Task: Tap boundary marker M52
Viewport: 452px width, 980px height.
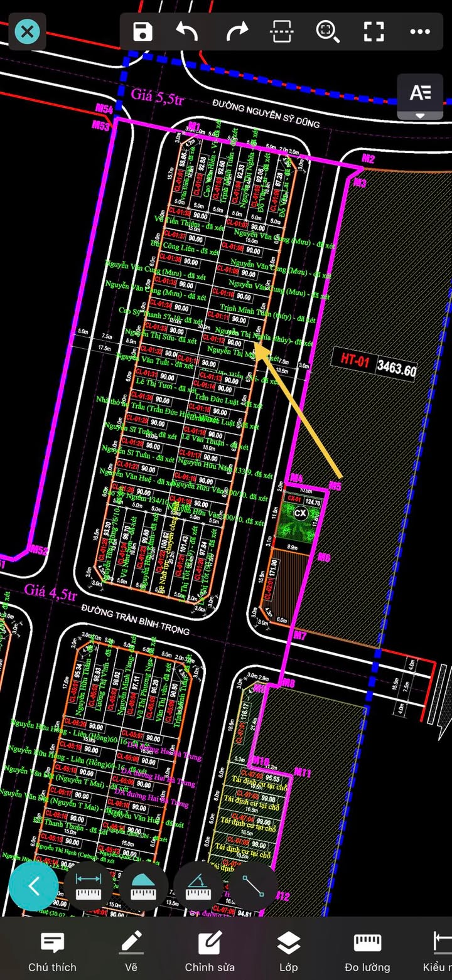Action: pos(39,551)
